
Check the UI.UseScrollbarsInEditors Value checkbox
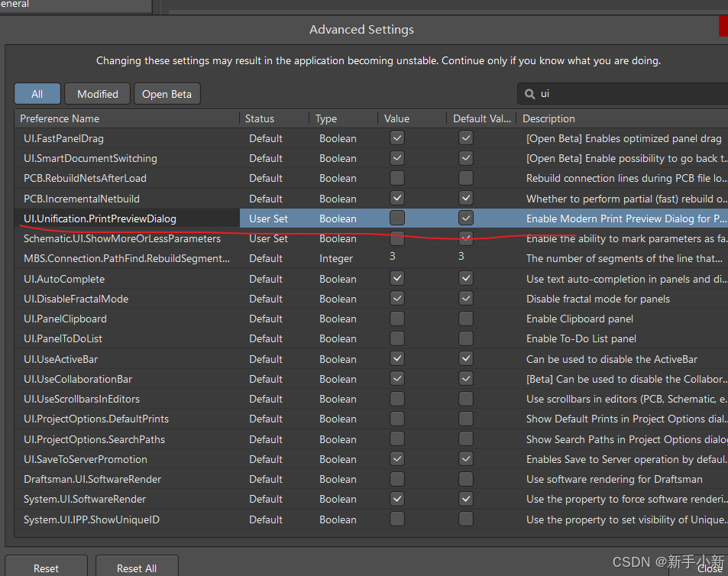click(397, 399)
